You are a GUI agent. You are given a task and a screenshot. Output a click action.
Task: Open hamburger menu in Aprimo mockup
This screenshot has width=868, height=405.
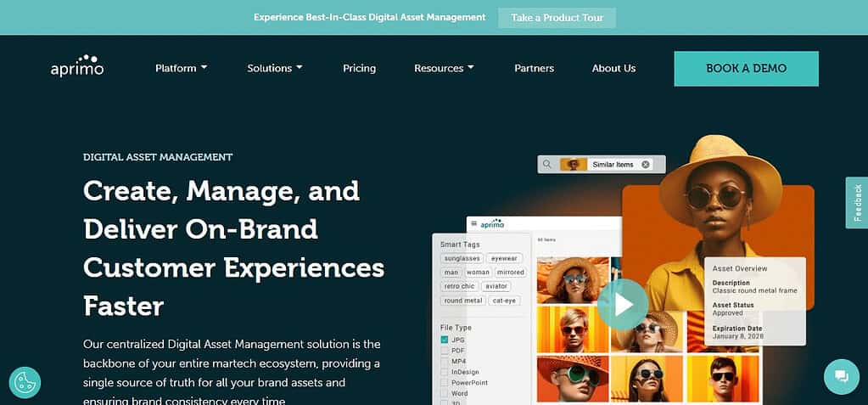point(473,224)
